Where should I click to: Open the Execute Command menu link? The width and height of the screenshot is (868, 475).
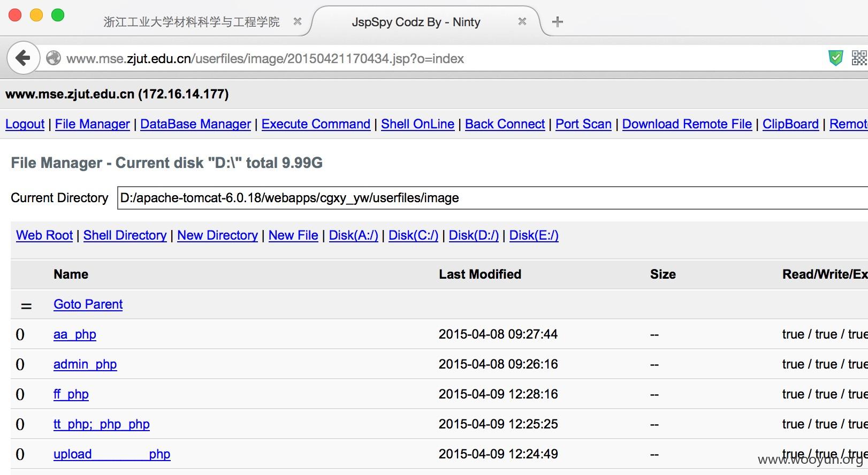(316, 124)
